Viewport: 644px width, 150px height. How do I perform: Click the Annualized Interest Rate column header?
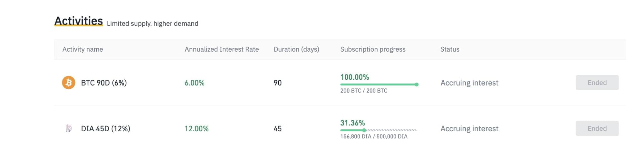pos(222,49)
